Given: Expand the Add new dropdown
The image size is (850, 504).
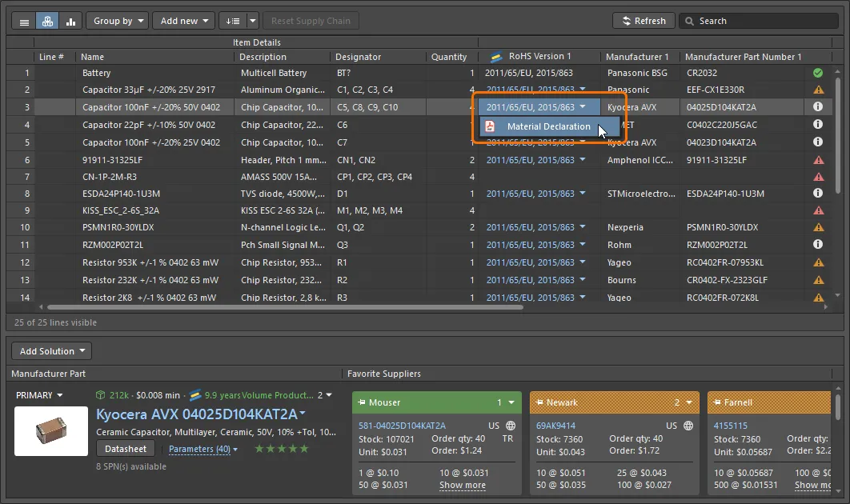Looking at the screenshot, I should pyautogui.click(x=183, y=21).
